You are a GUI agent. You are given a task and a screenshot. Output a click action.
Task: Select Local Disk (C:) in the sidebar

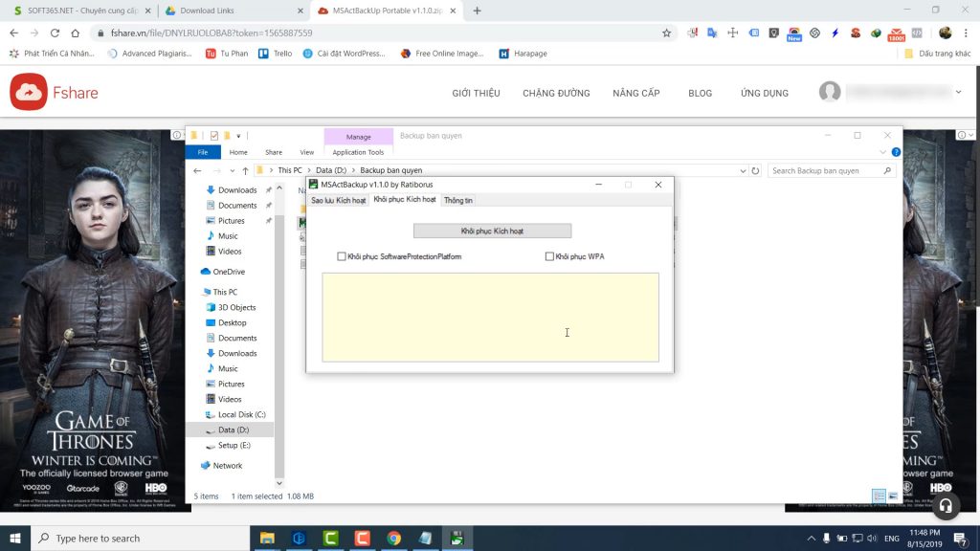[241, 415]
